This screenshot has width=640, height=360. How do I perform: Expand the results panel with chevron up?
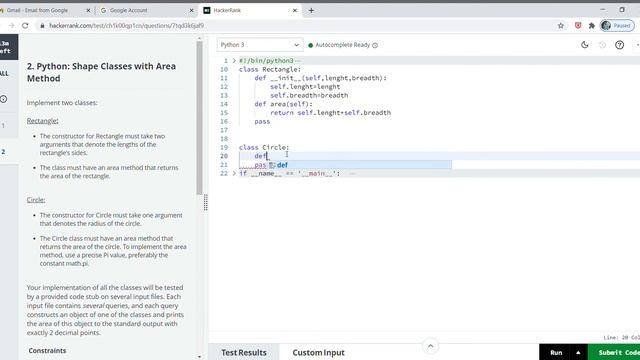(430, 346)
